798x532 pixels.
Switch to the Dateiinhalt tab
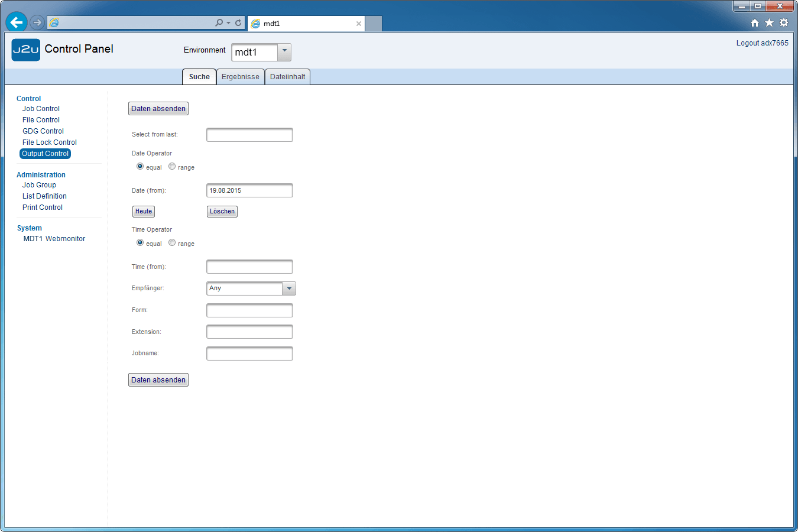pos(287,77)
